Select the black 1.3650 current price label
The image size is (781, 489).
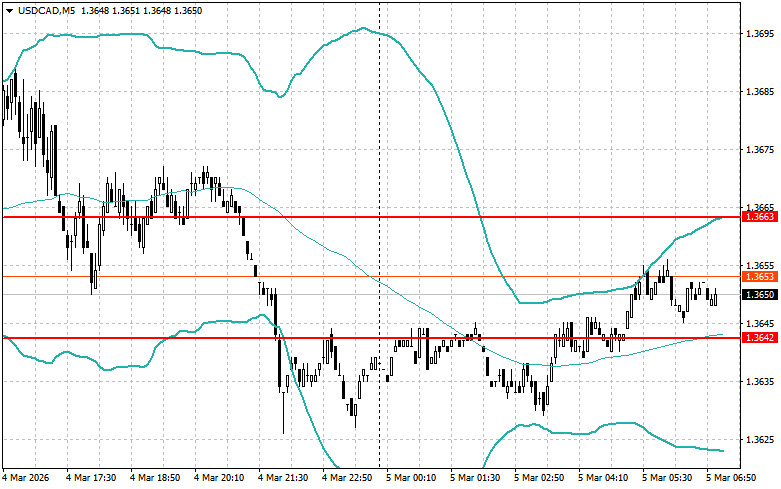[x=760, y=295]
